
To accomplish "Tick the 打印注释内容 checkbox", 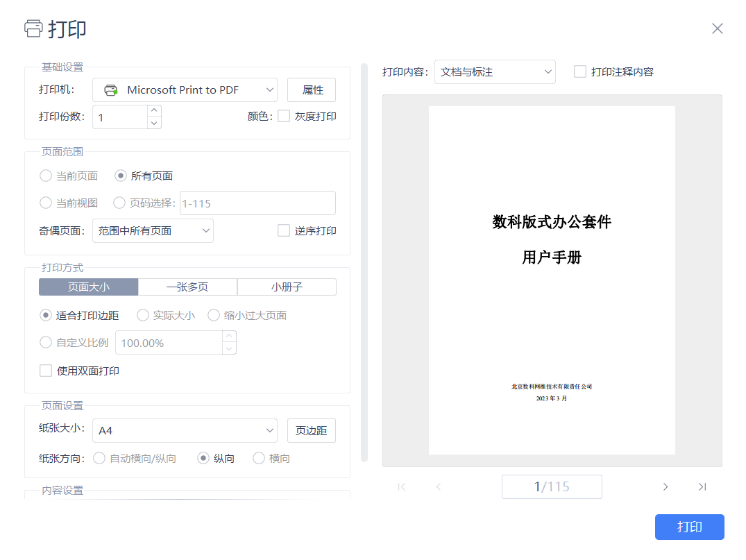I will pos(580,71).
